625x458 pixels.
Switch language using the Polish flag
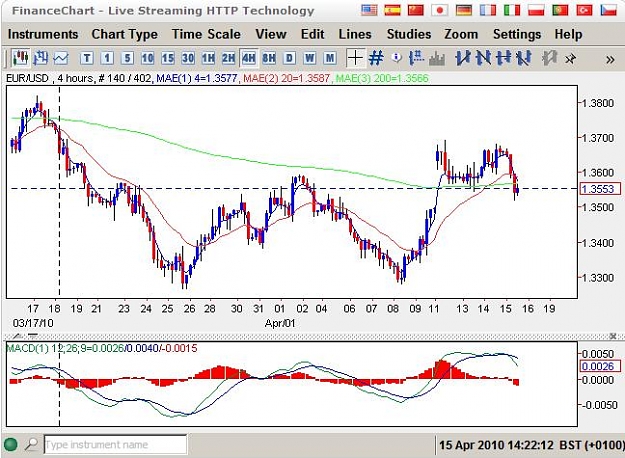pos(536,10)
